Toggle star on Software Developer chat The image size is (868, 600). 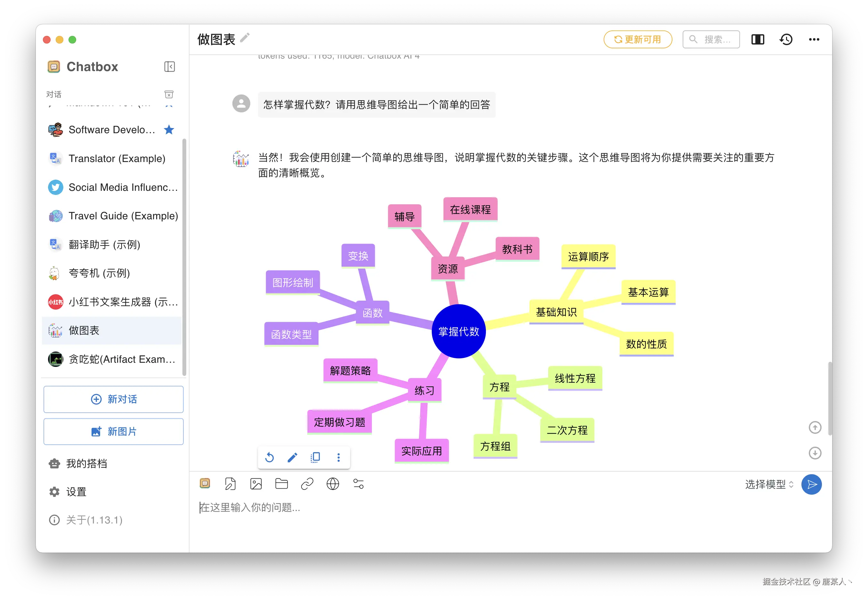click(x=169, y=130)
